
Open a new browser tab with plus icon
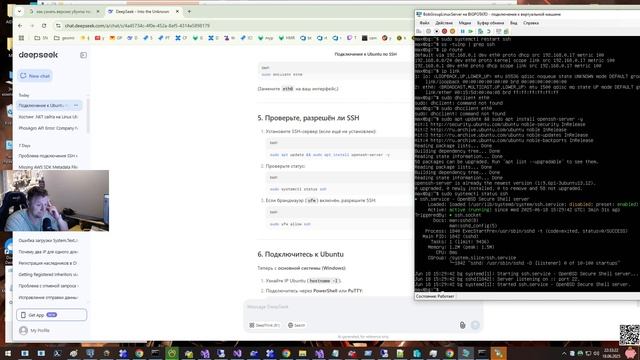click(189, 11)
